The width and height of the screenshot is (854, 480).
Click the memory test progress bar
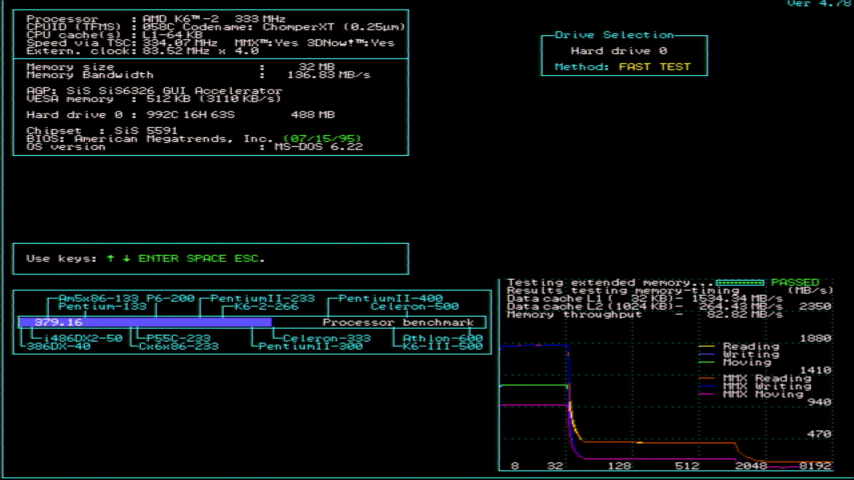[x=739, y=283]
